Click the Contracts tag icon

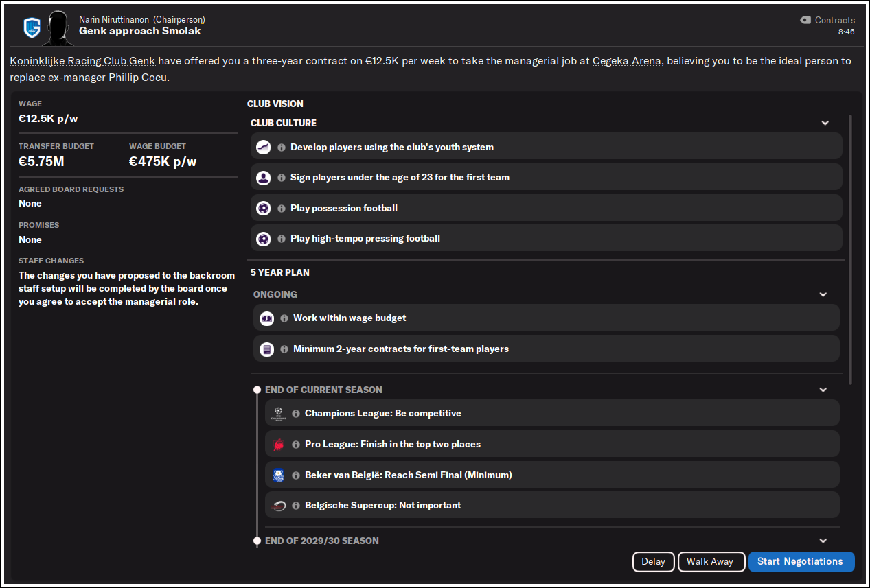(805, 20)
